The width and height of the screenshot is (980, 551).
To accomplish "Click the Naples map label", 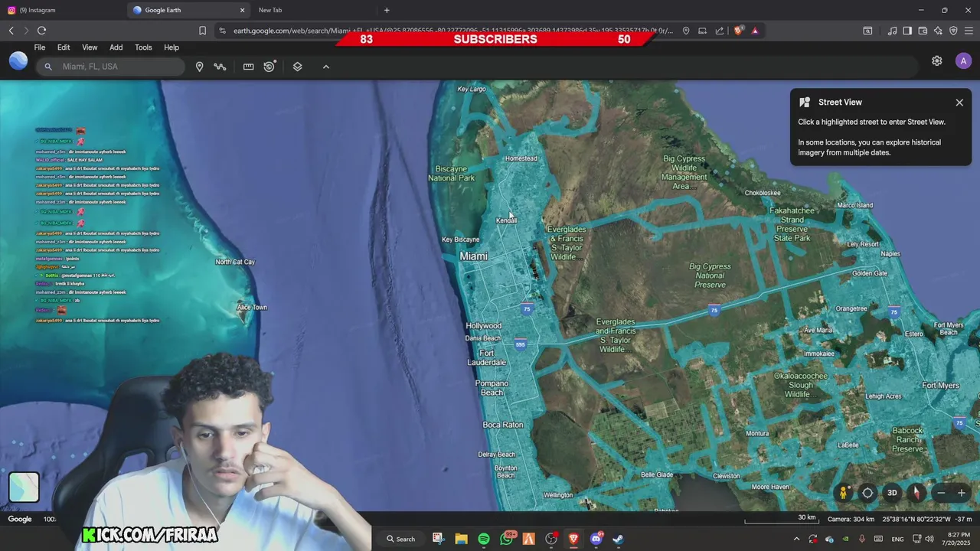I will click(x=890, y=253).
